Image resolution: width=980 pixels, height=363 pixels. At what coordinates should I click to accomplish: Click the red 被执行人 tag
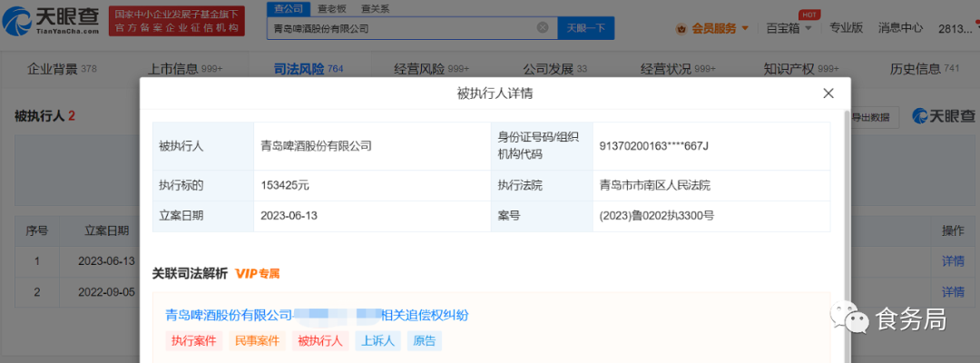pyautogui.click(x=320, y=340)
